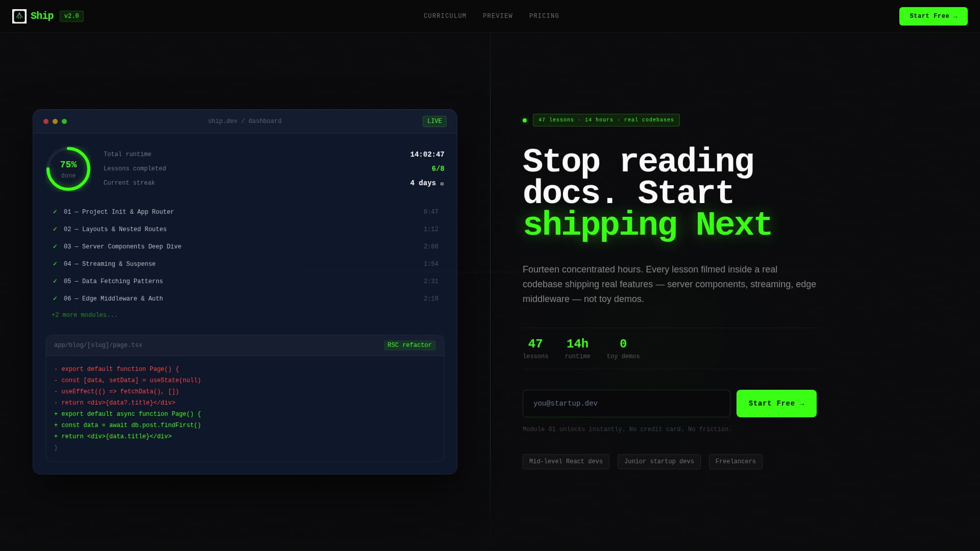Click the red window dot
This screenshot has height=551, width=980.
pyautogui.click(x=46, y=121)
